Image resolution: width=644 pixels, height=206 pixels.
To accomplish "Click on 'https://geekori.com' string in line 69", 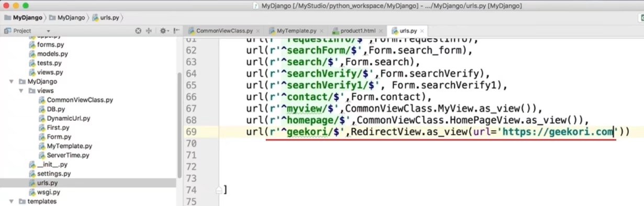I will click(558, 132).
